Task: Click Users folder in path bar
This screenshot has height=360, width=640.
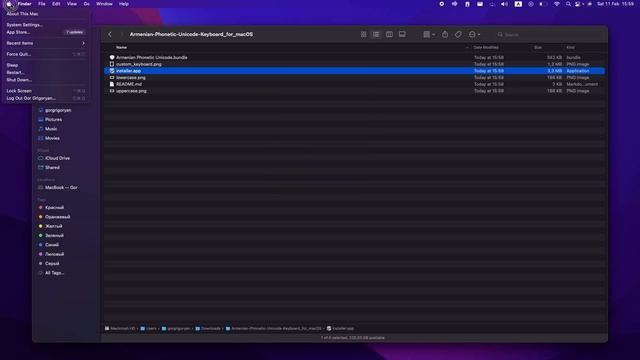Action: pyautogui.click(x=149, y=329)
